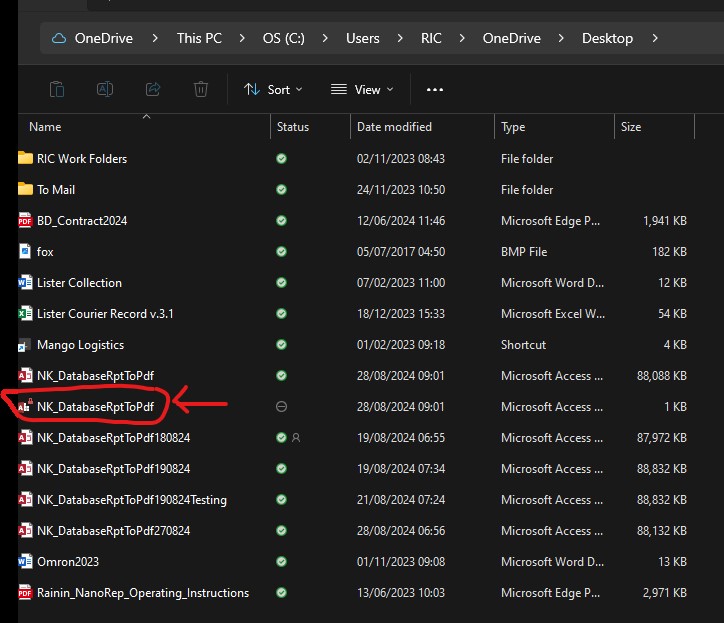Sort by the Date modified column header

pos(394,127)
